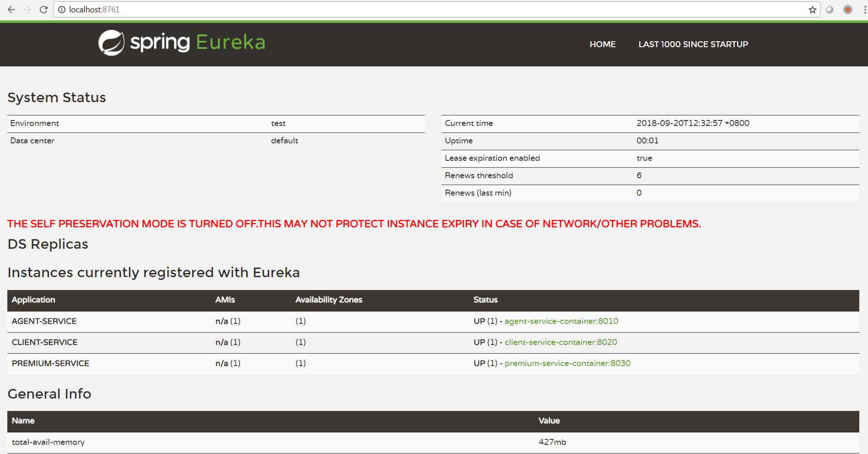
Task: Select 'UP (1)' status of CLIENT-SERVICE
Action: [485, 342]
